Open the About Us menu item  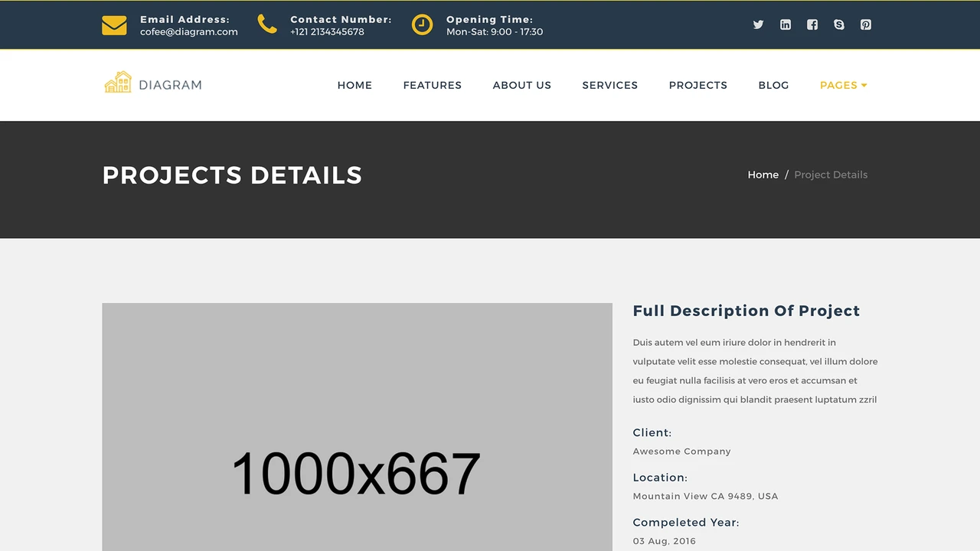pyautogui.click(x=522, y=85)
